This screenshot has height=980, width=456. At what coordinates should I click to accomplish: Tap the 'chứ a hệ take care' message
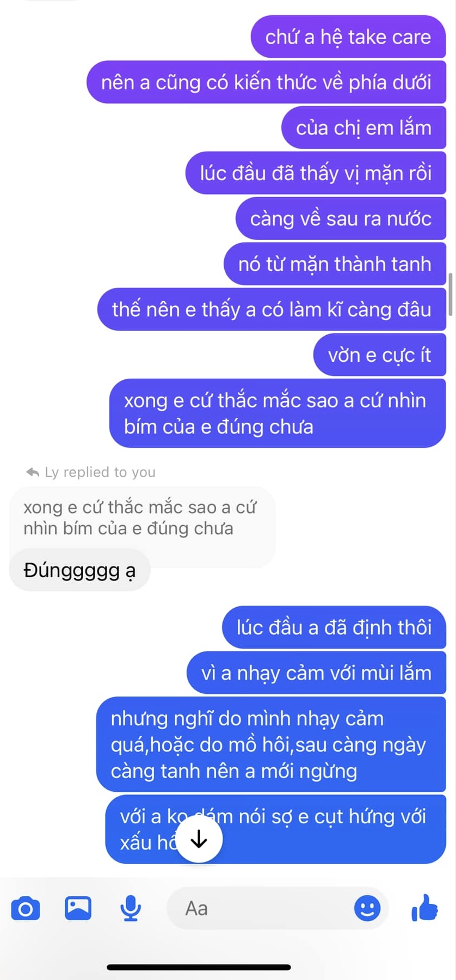(x=348, y=37)
